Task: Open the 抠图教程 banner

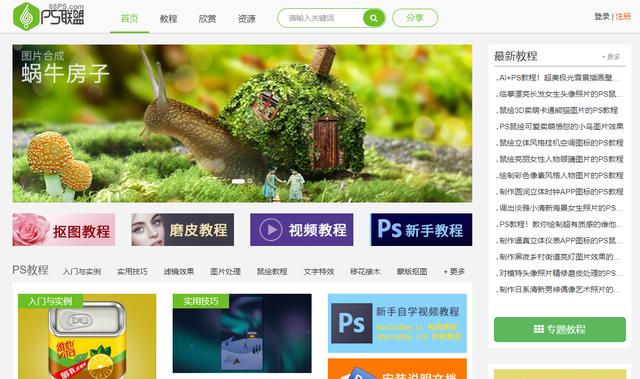Action: (64, 230)
